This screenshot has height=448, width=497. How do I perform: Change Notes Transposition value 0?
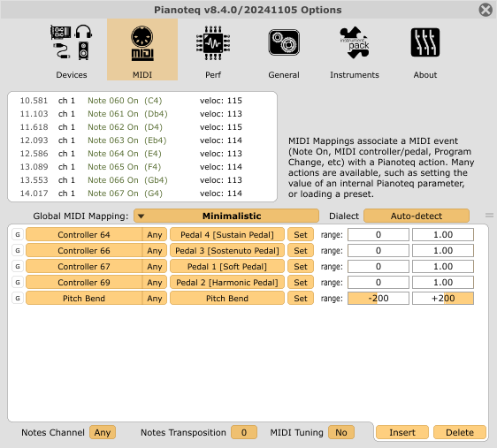[244, 432]
